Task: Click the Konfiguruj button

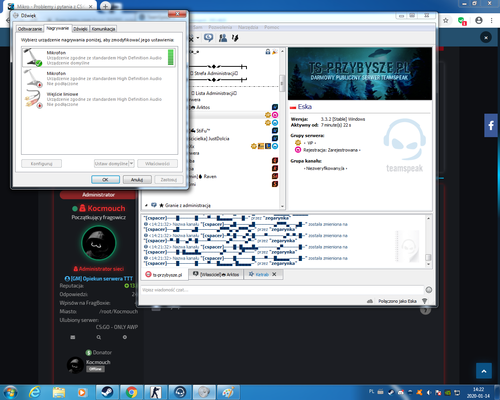Action: (x=41, y=163)
